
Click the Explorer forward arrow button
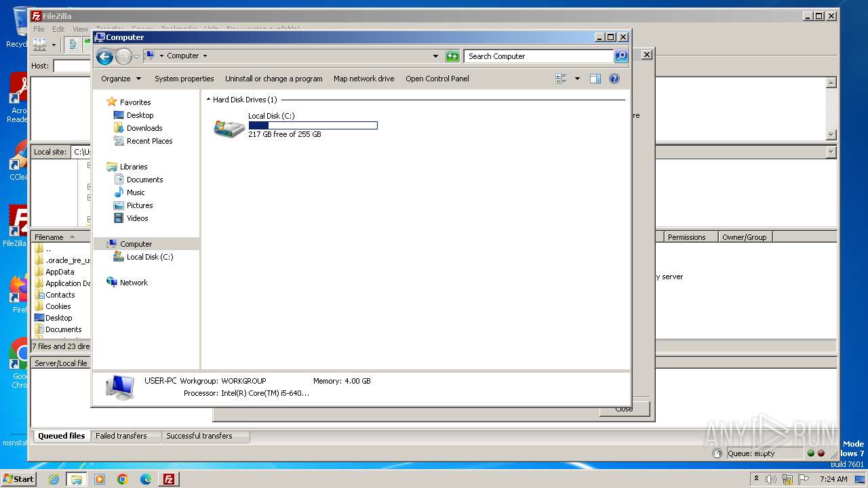pyautogui.click(x=123, y=56)
